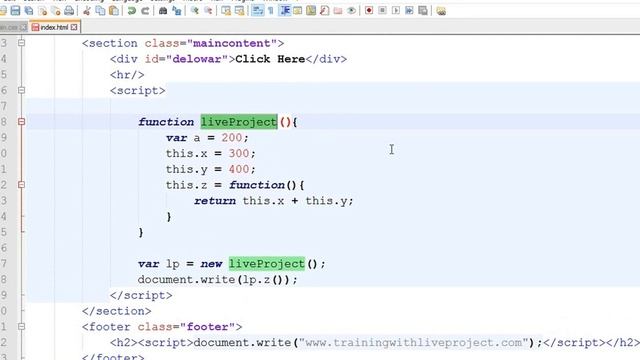Toggle the Word Wrap toolbar button
The image size is (640, 360).
pos(258,11)
